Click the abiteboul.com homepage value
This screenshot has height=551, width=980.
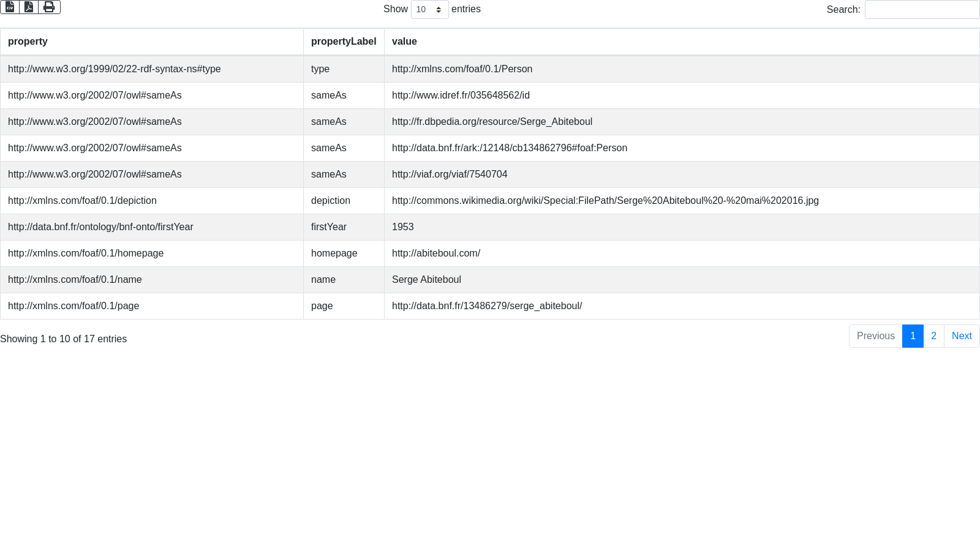point(435,253)
